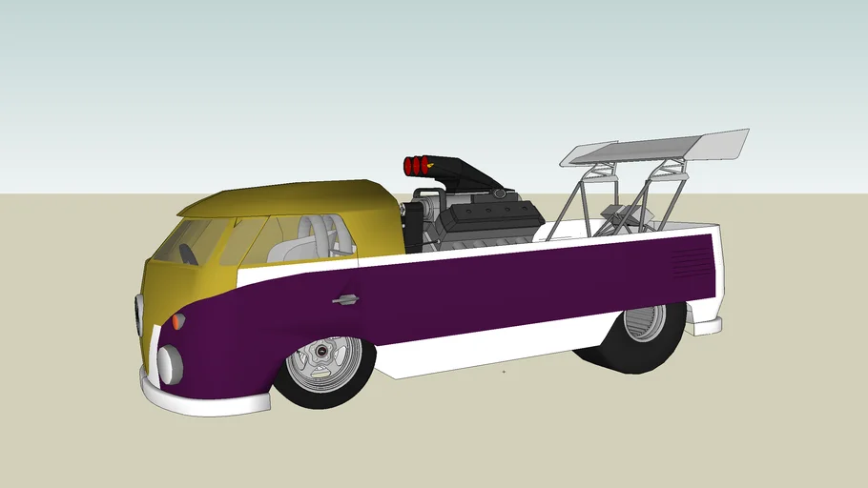Click the door handle on purple door
The image size is (868, 488).
(345, 300)
